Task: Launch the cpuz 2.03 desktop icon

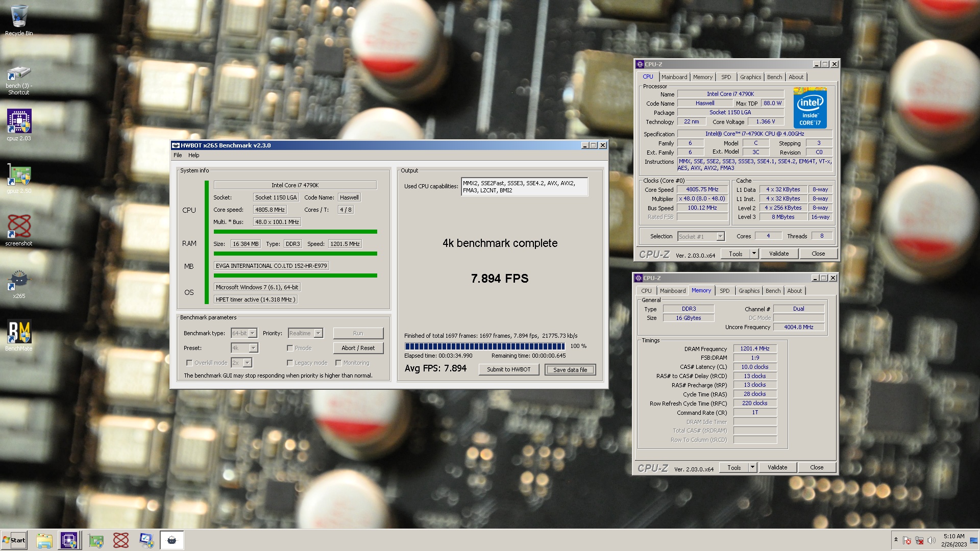Action: (19, 125)
